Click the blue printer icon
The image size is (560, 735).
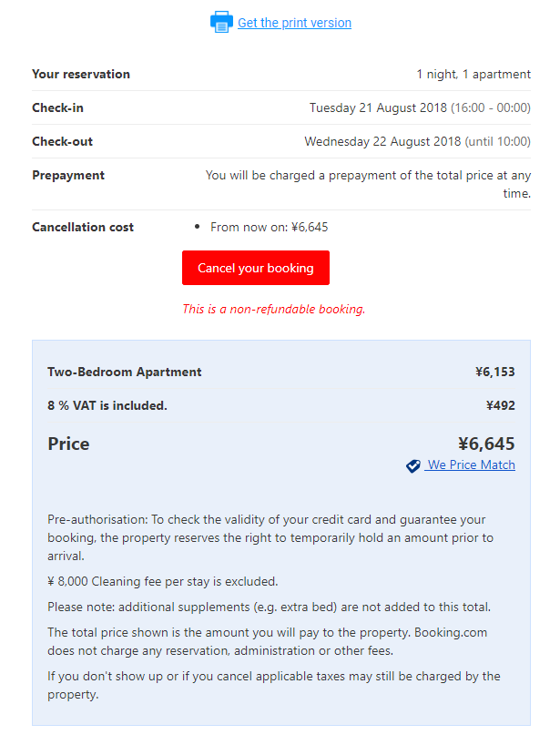(221, 23)
